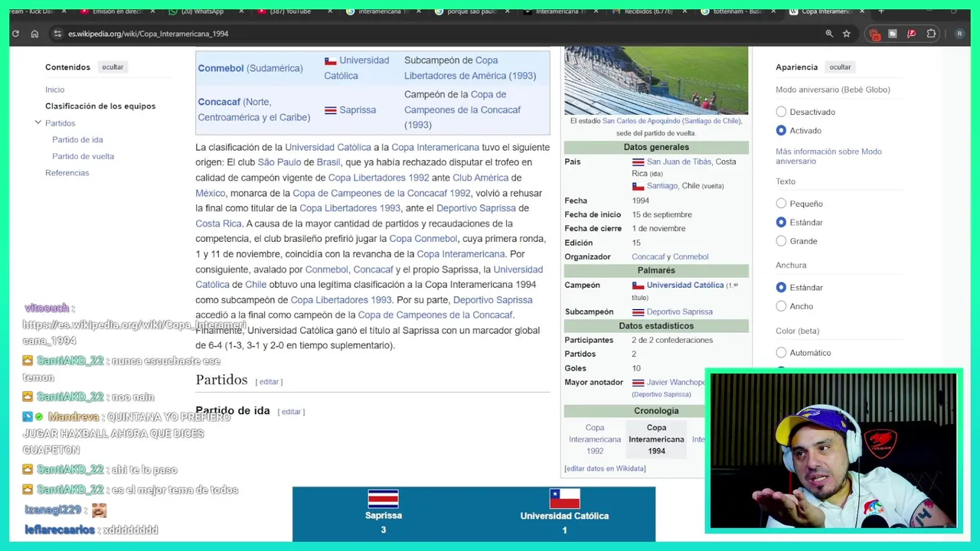
Task: Click the stadium photo in the infobox
Action: pos(656,80)
